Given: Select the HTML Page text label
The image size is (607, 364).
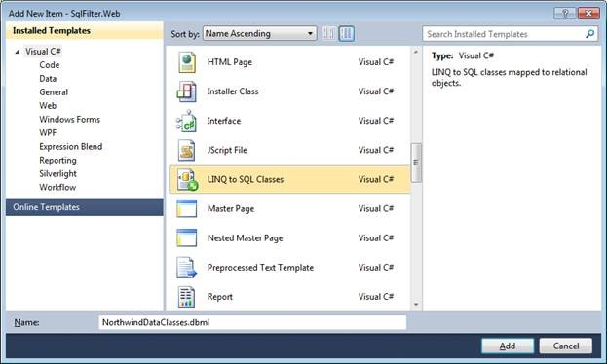Looking at the screenshot, I should tap(230, 62).
